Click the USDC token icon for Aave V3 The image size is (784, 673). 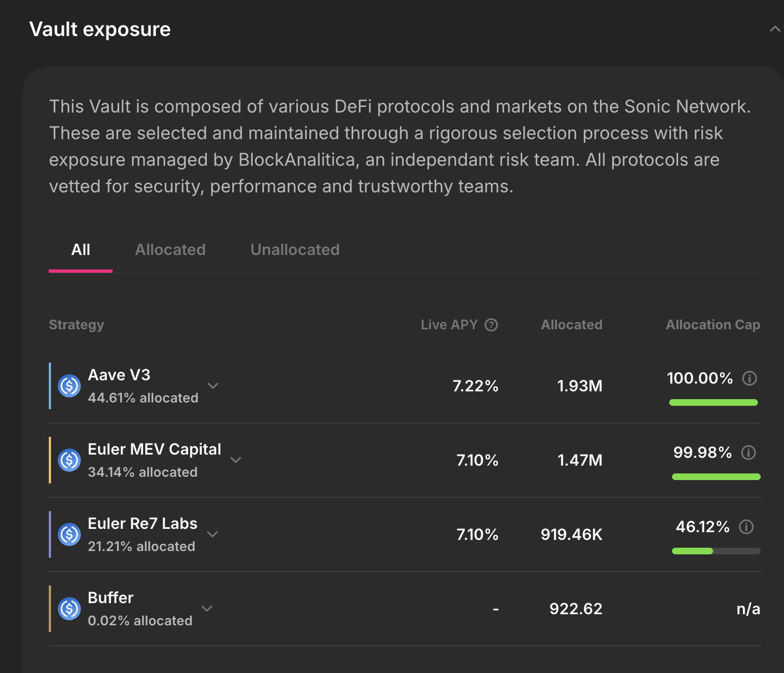69,386
